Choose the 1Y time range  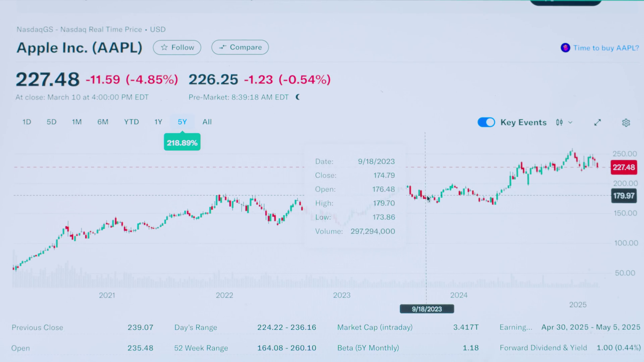pyautogui.click(x=158, y=122)
